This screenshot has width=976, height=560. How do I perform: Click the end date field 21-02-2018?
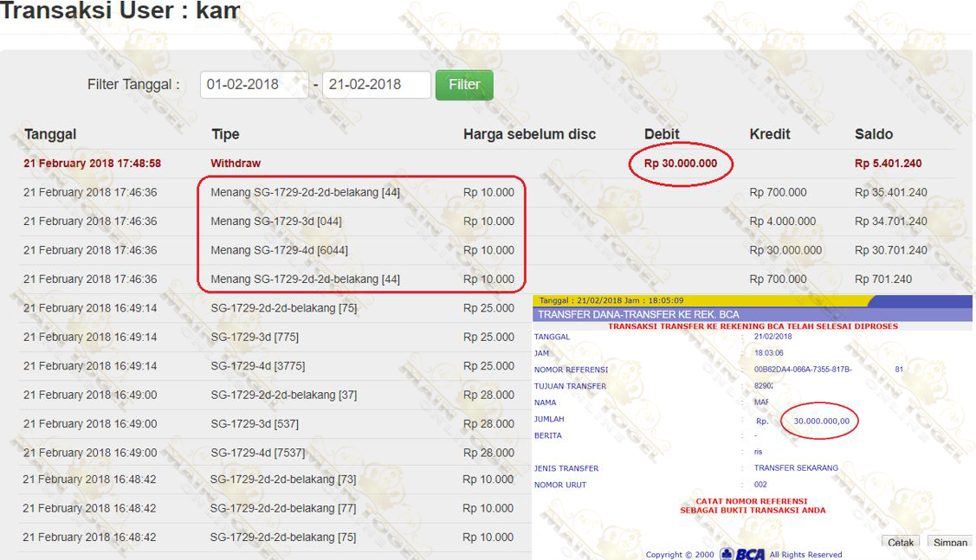[x=376, y=85]
